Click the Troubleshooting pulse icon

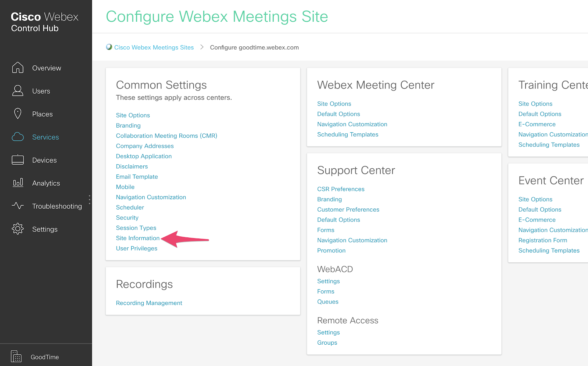[x=18, y=206]
